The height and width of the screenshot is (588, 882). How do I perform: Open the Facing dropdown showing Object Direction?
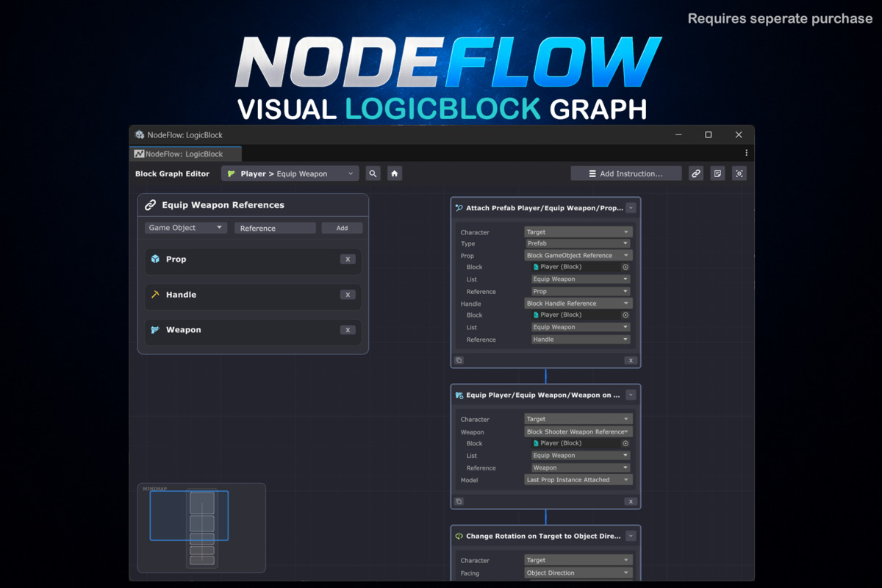[578, 573]
